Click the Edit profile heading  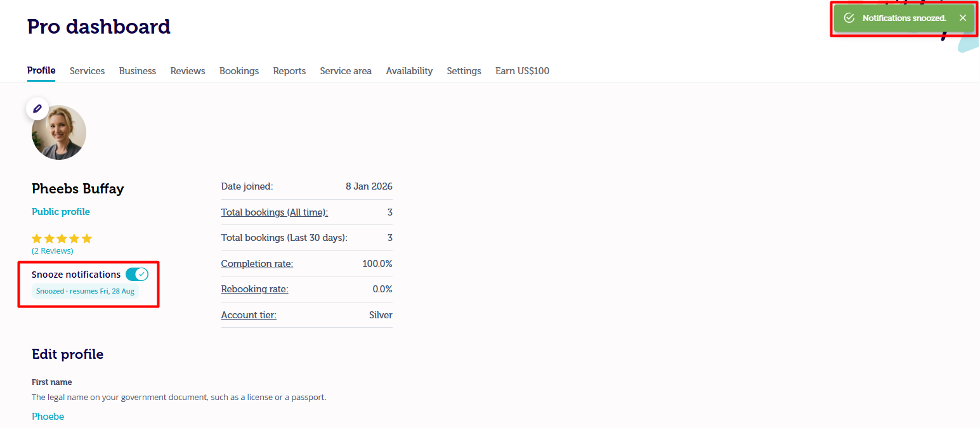68,354
